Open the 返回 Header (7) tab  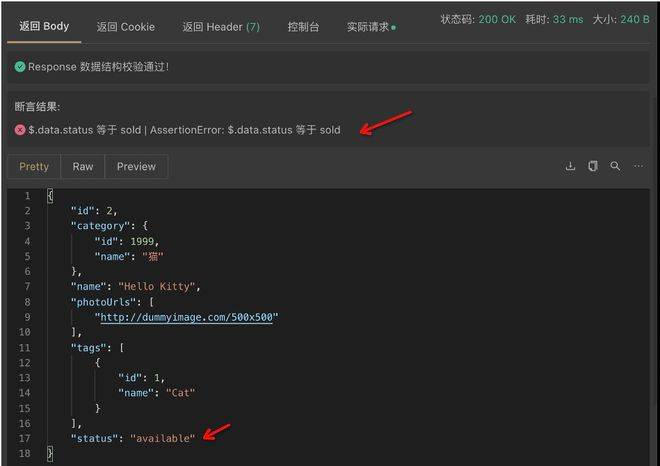click(221, 27)
